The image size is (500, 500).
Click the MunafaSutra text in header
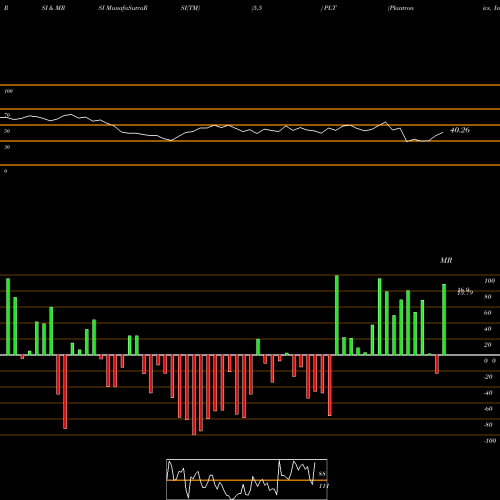coord(125,8)
